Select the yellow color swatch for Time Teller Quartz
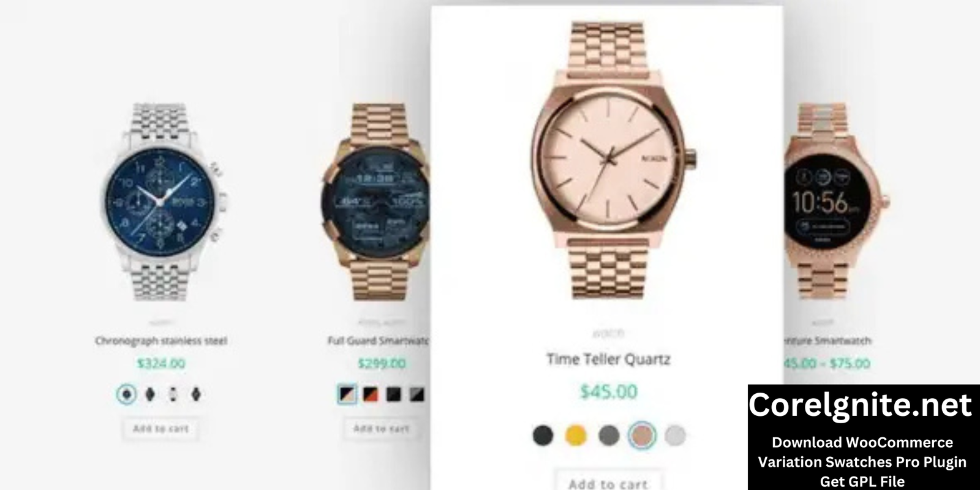 tap(576, 435)
